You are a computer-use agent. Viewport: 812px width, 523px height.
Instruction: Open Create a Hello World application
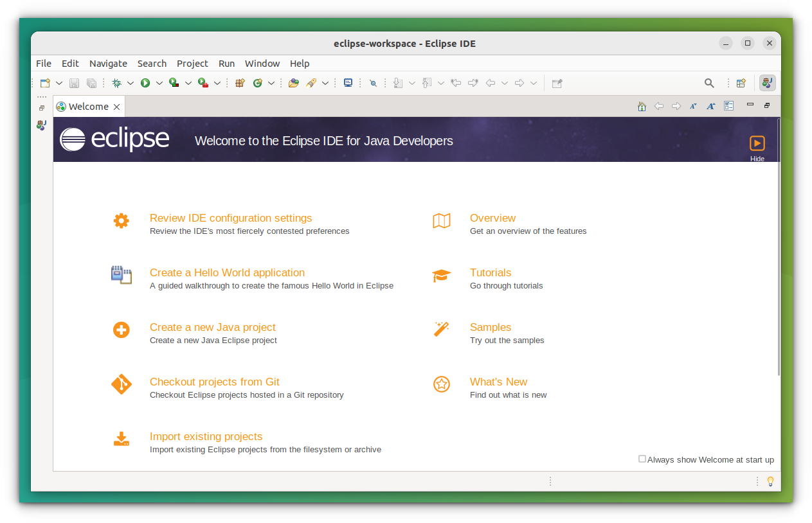227,272
